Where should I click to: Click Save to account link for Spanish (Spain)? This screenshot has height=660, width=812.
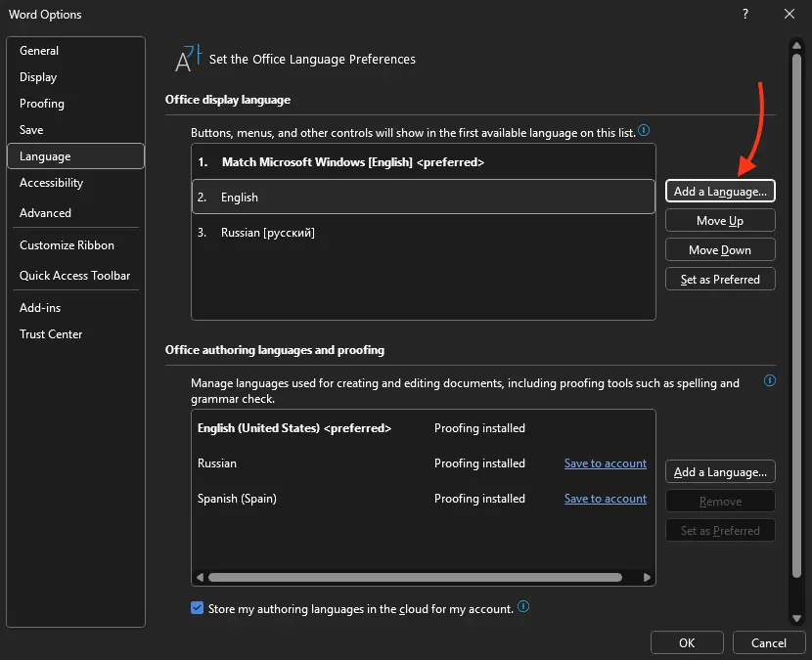click(605, 499)
